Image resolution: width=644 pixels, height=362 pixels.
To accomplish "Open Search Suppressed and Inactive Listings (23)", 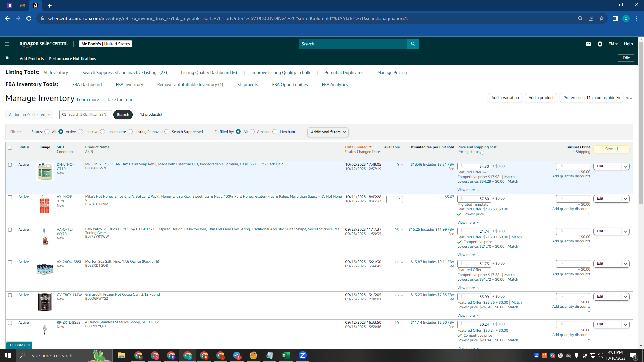I will pyautogui.click(x=124, y=73).
